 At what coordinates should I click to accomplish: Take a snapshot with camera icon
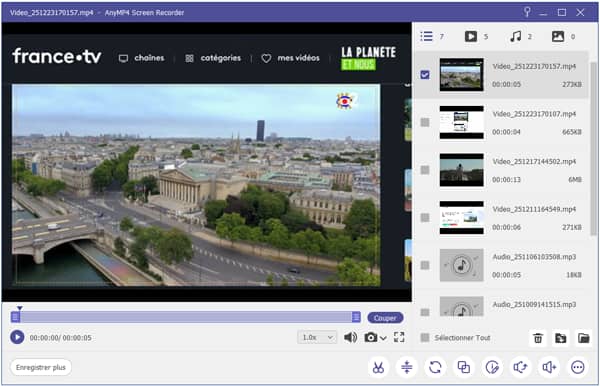[x=370, y=337]
